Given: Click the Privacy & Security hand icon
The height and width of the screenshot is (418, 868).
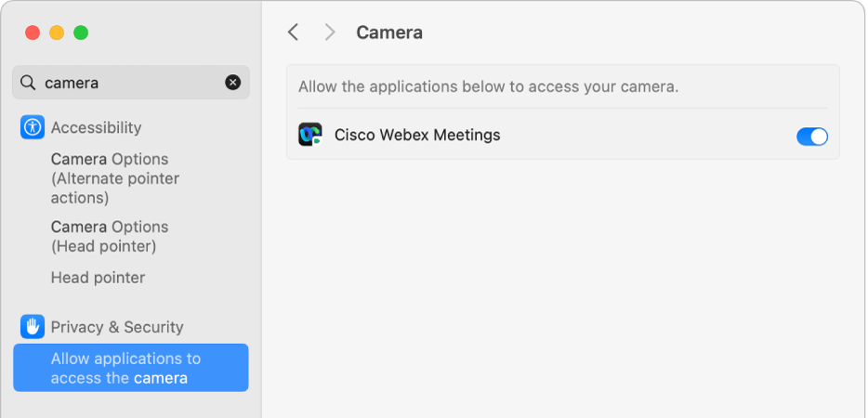Looking at the screenshot, I should point(33,326).
